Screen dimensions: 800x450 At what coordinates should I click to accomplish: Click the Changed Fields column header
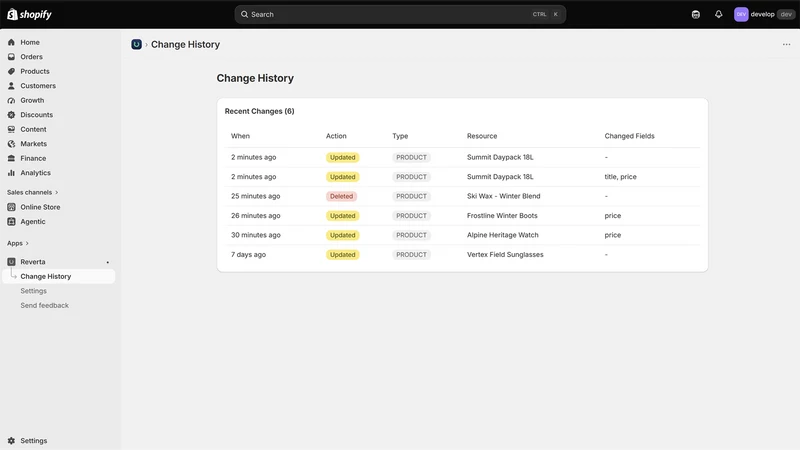tap(630, 136)
